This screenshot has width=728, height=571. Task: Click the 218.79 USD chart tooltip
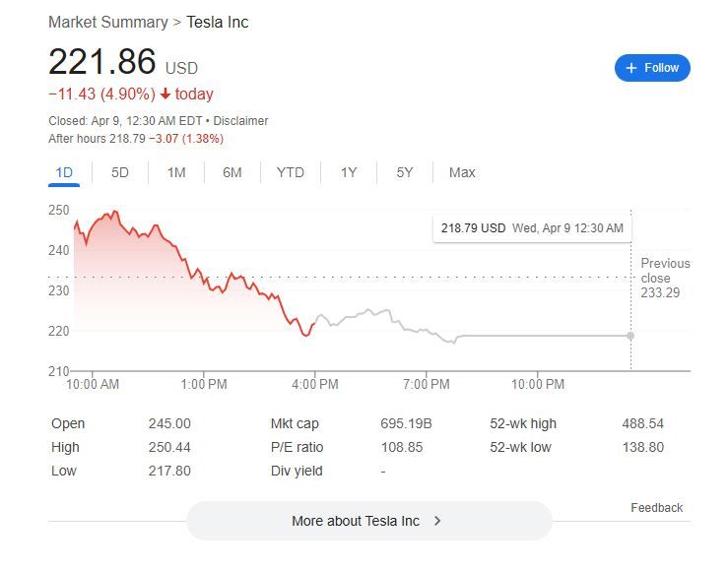pos(532,227)
